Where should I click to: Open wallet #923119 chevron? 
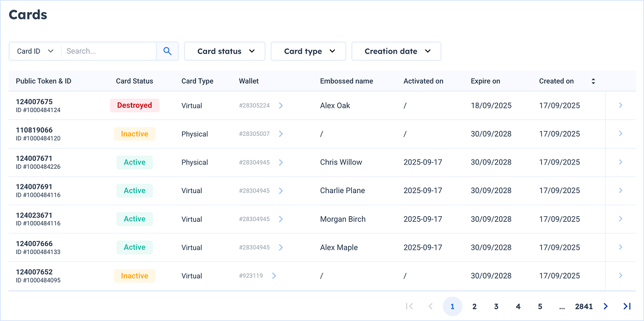click(x=274, y=276)
